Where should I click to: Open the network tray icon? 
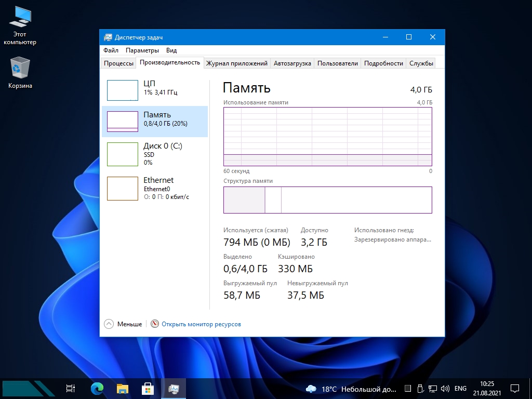coord(432,389)
